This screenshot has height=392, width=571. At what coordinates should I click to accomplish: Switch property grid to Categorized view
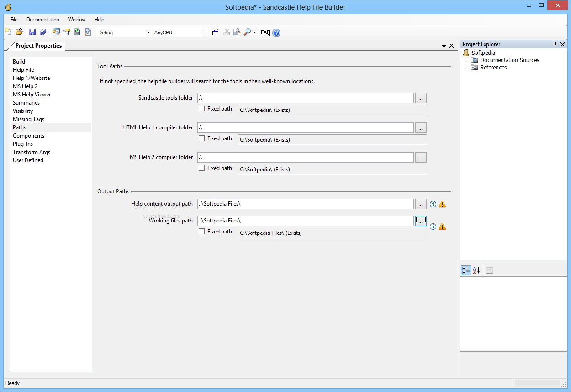click(466, 270)
